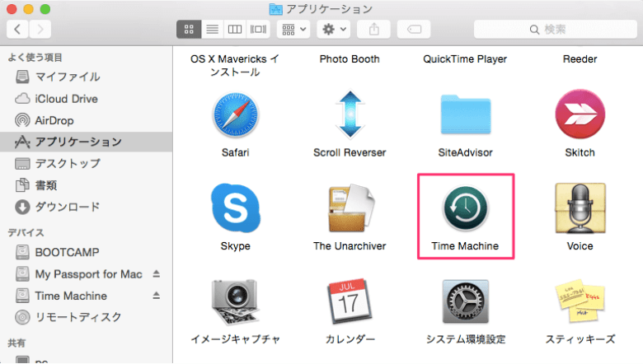
Task: Select the Voice microphone app icon
Action: point(580,208)
